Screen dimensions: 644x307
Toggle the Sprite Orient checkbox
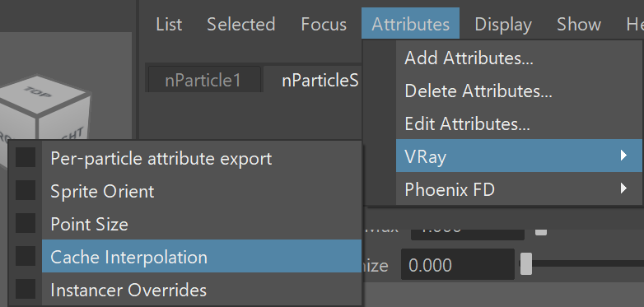[x=26, y=191]
